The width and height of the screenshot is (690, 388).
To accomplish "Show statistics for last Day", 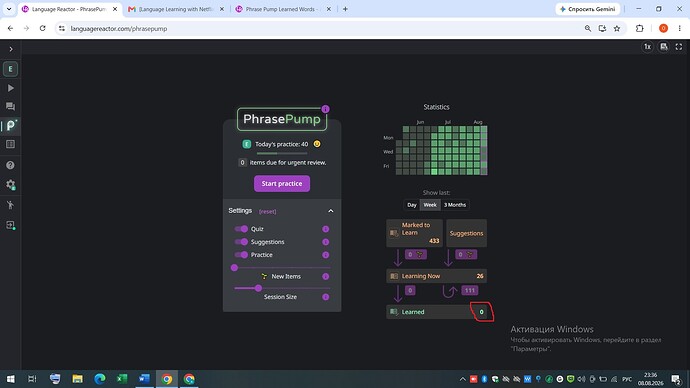I will point(411,205).
